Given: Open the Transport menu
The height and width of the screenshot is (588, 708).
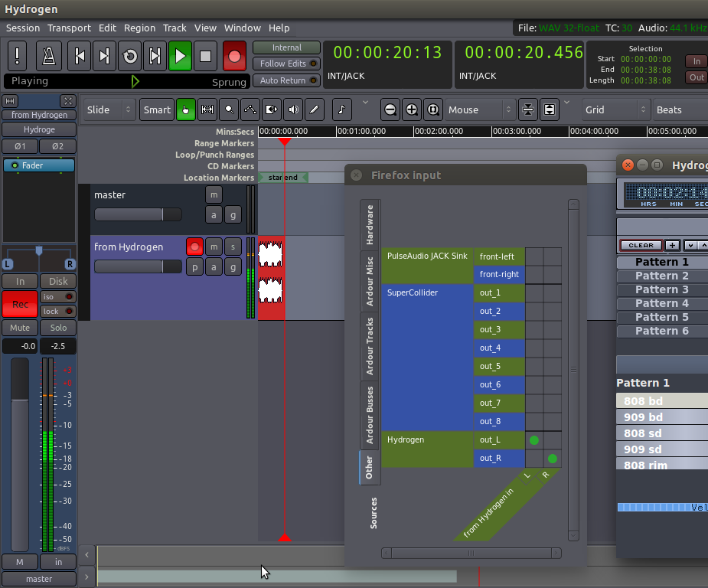Looking at the screenshot, I should click(x=69, y=28).
